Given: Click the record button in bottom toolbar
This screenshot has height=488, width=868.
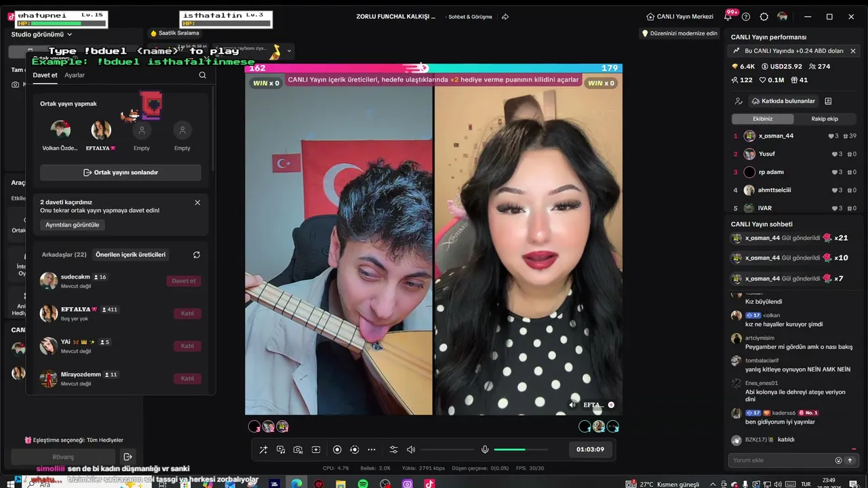Looking at the screenshot, I should [337, 449].
